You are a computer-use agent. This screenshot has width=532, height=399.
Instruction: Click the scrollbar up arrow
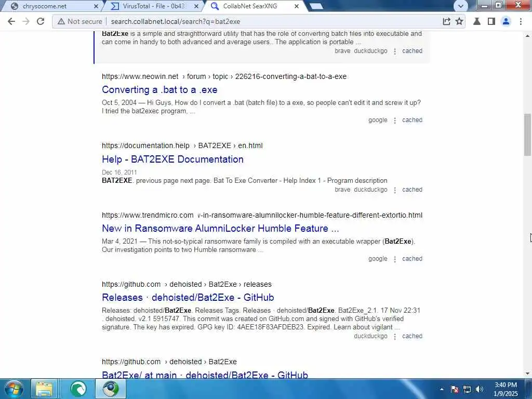click(x=528, y=36)
